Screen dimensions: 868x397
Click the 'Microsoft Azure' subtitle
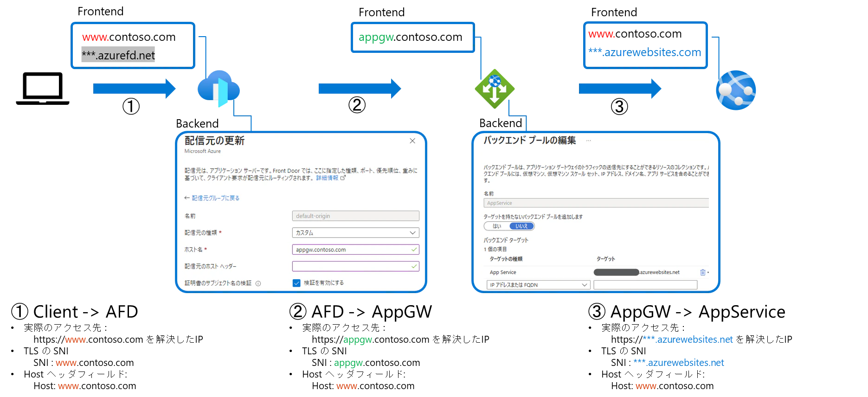pyautogui.click(x=203, y=151)
